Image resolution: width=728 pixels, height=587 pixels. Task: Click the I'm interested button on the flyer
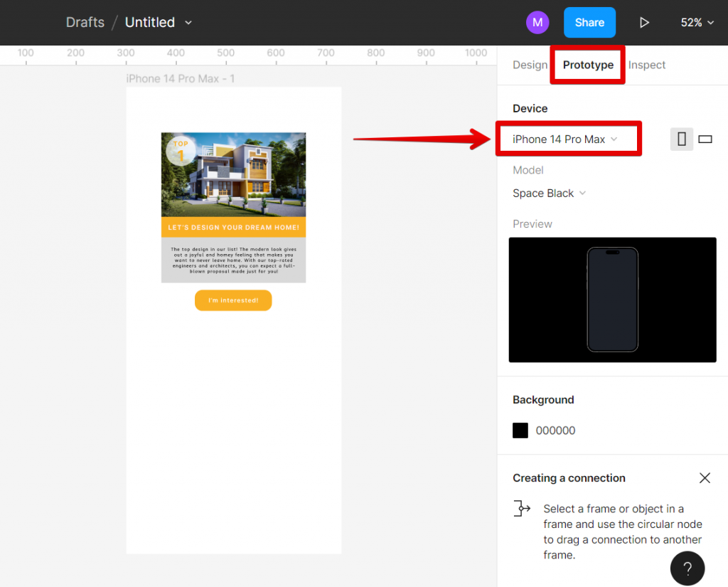[x=233, y=300]
